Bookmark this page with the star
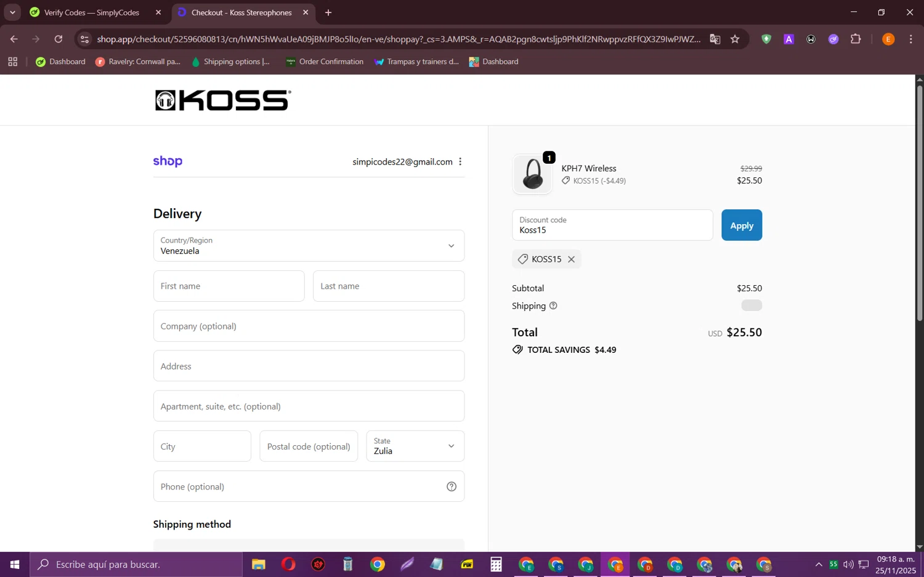The width and height of the screenshot is (924, 577). [x=735, y=39]
